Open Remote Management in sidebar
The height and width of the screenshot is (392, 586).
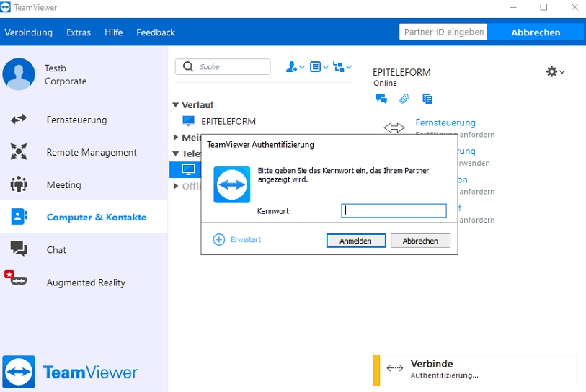point(92,153)
